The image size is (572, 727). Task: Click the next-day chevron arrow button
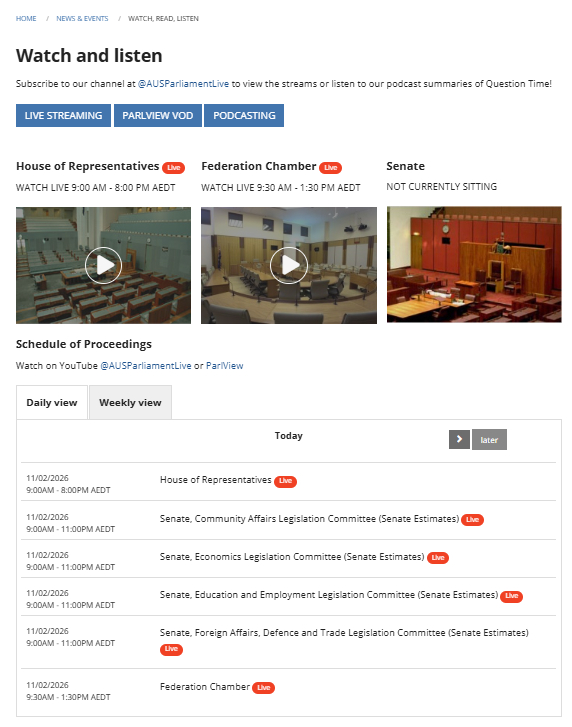click(x=459, y=439)
